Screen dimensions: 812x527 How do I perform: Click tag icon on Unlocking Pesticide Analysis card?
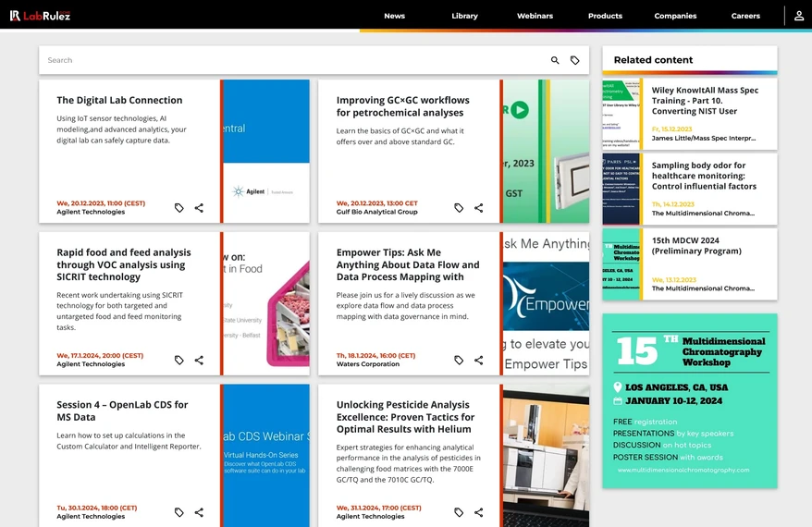tap(459, 512)
